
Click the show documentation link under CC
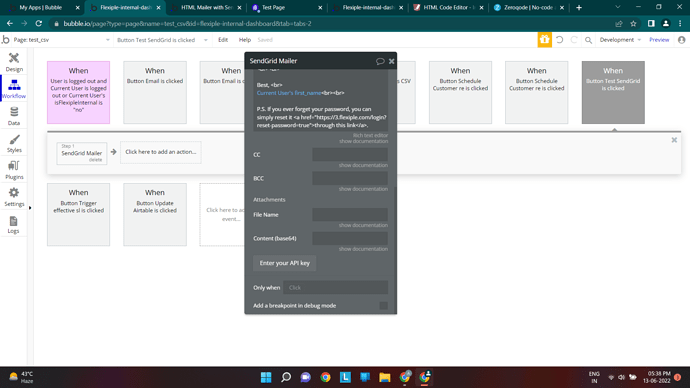pos(363,165)
